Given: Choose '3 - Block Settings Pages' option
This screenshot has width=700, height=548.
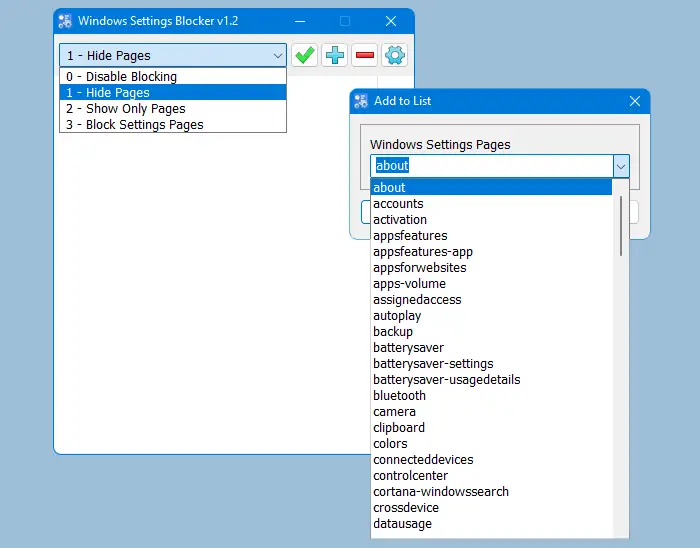Looking at the screenshot, I should click(x=173, y=125).
